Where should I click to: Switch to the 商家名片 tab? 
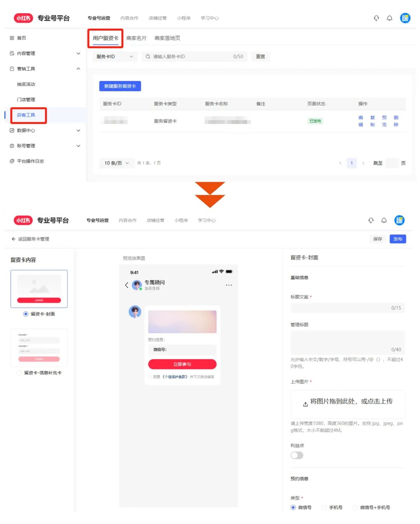(x=137, y=37)
